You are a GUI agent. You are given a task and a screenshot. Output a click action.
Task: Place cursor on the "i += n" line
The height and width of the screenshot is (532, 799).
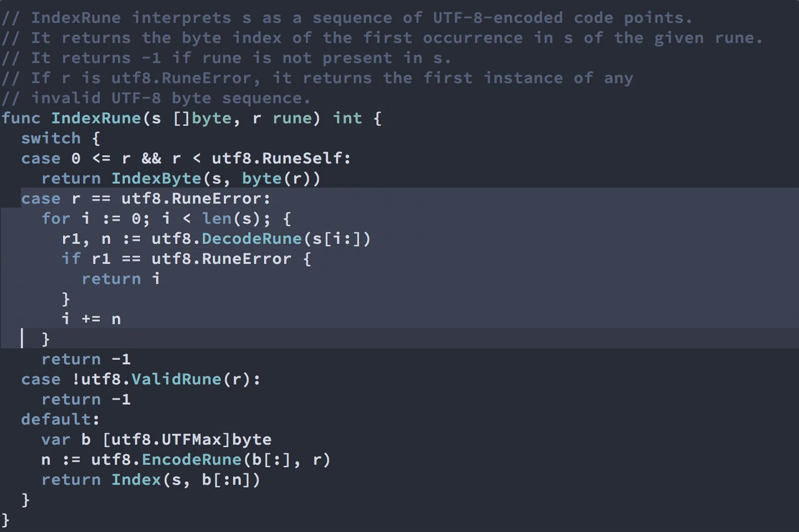pos(91,319)
